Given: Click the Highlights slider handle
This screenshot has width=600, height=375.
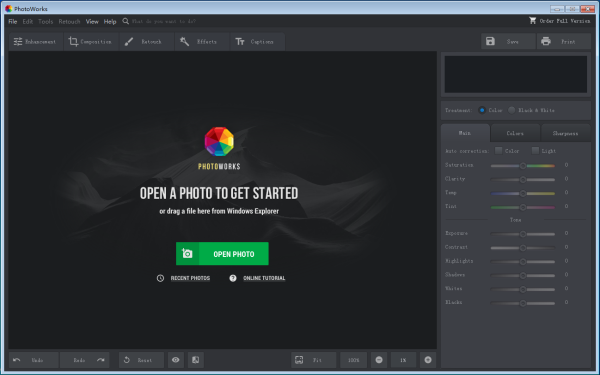Looking at the screenshot, I should [523, 261].
